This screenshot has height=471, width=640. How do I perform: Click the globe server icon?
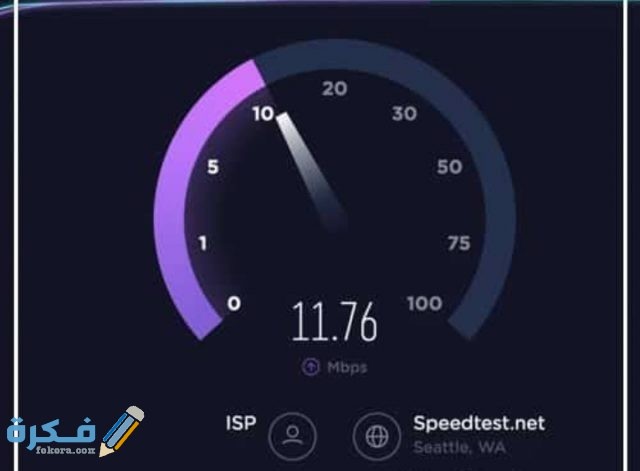377,436
